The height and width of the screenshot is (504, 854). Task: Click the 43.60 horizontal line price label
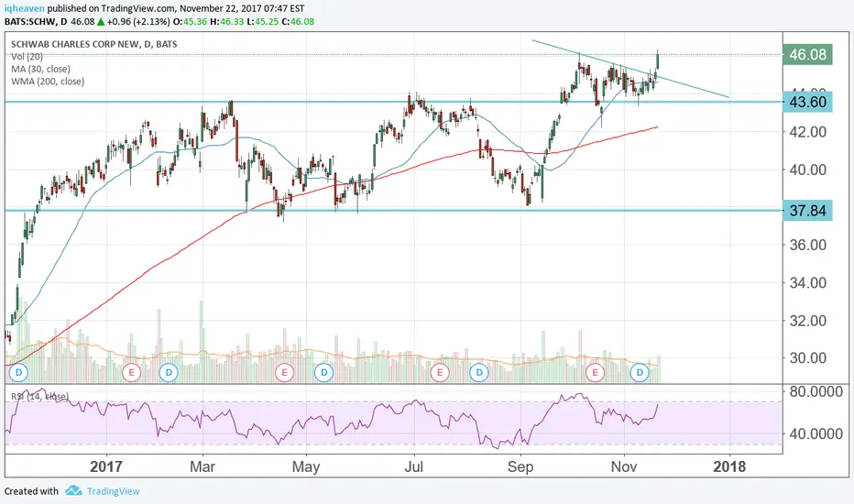coord(807,102)
